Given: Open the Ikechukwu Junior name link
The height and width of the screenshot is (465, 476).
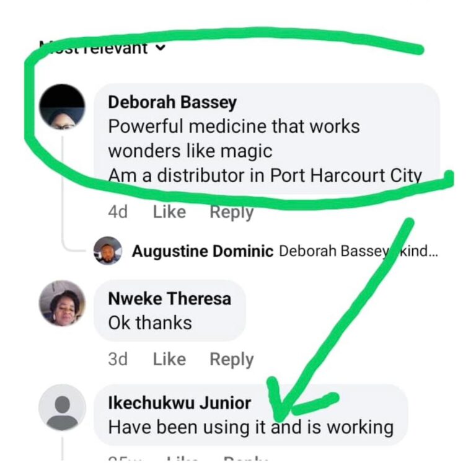Looking at the screenshot, I should pos(179,403).
